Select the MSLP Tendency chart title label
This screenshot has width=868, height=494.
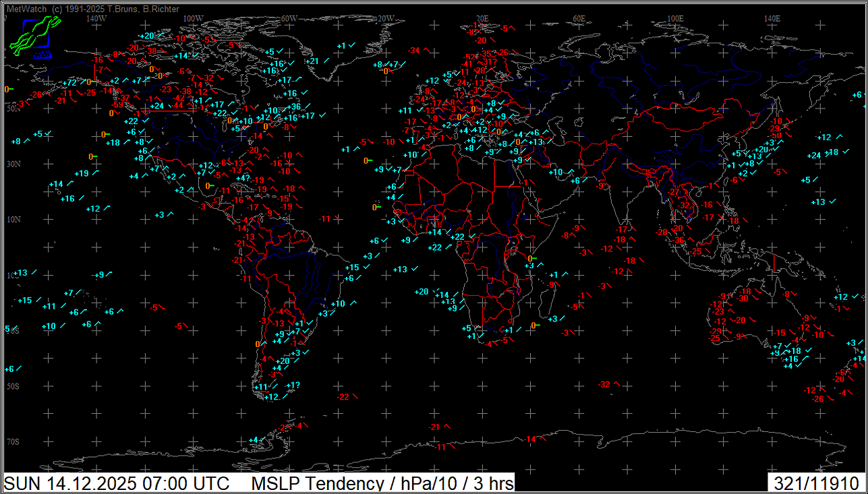coord(382,483)
